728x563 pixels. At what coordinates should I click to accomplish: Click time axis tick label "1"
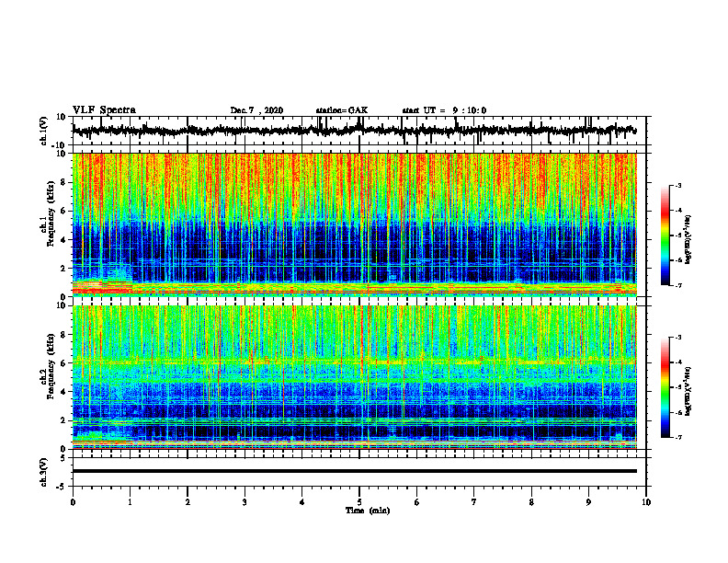click(x=130, y=502)
